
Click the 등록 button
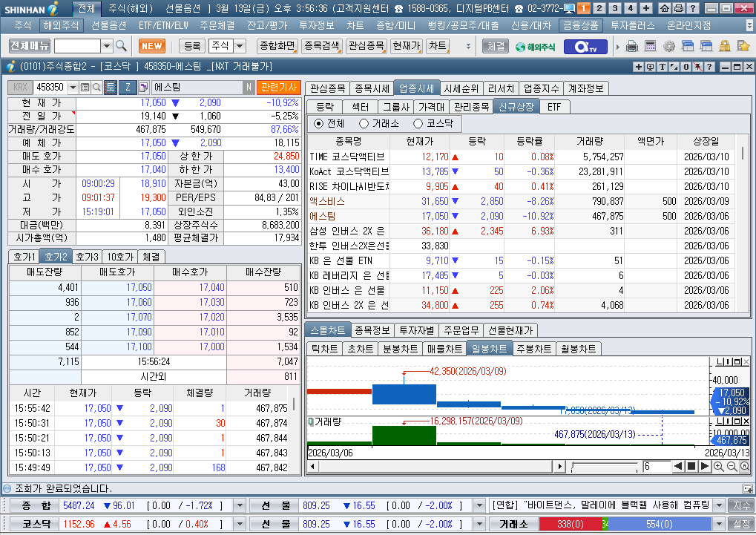tap(192, 46)
